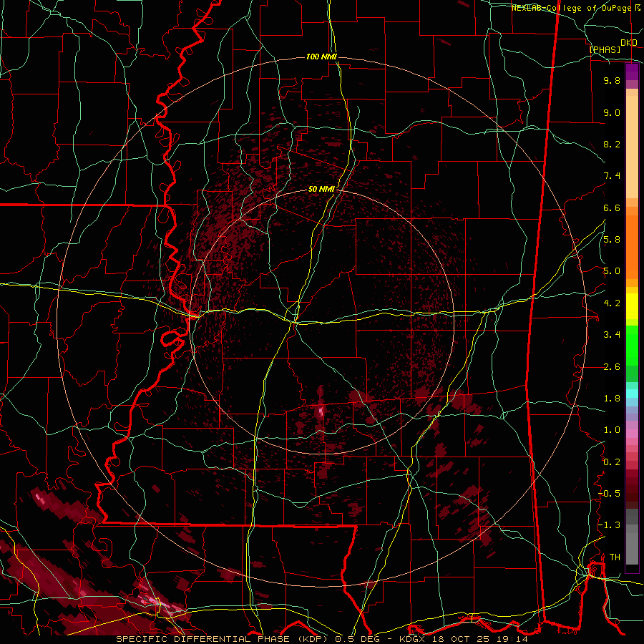Click the DKD product label above legend

tap(629, 43)
